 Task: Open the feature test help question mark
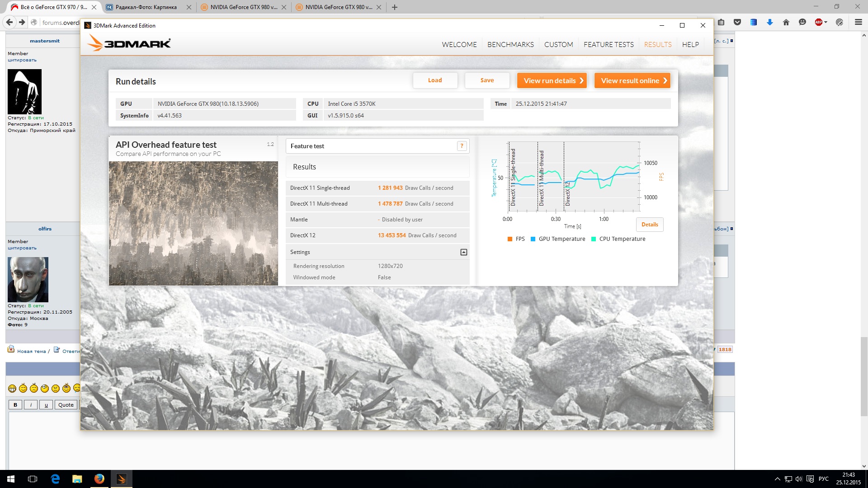coord(462,146)
